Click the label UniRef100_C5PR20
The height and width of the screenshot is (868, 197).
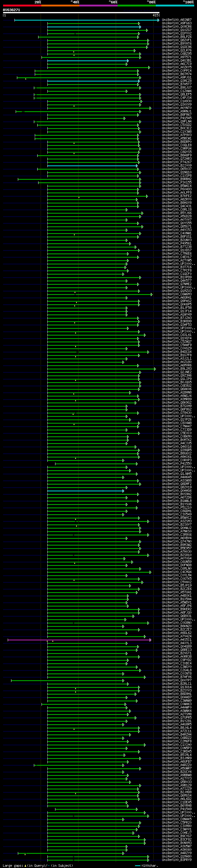pos(176,822)
